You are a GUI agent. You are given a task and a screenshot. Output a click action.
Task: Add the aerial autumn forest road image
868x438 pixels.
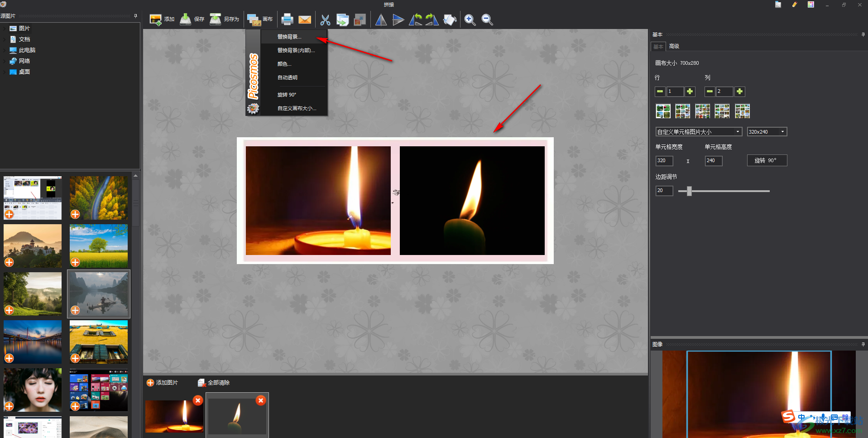[x=75, y=214]
